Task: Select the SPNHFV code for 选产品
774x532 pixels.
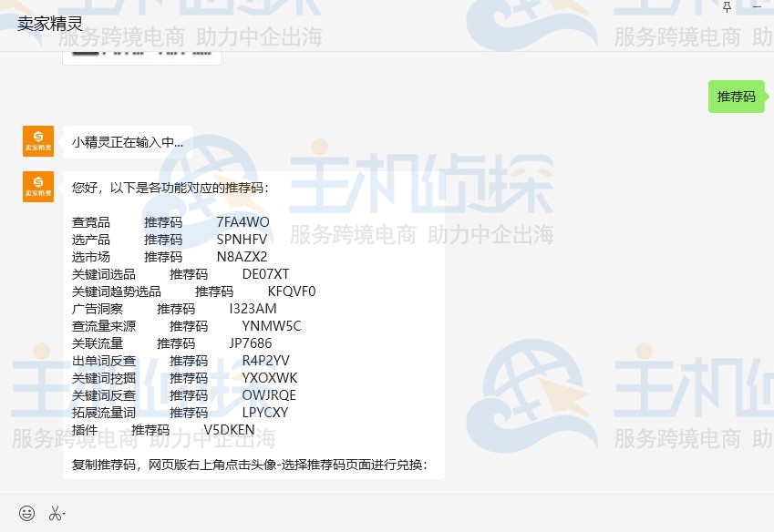Action: [x=244, y=240]
